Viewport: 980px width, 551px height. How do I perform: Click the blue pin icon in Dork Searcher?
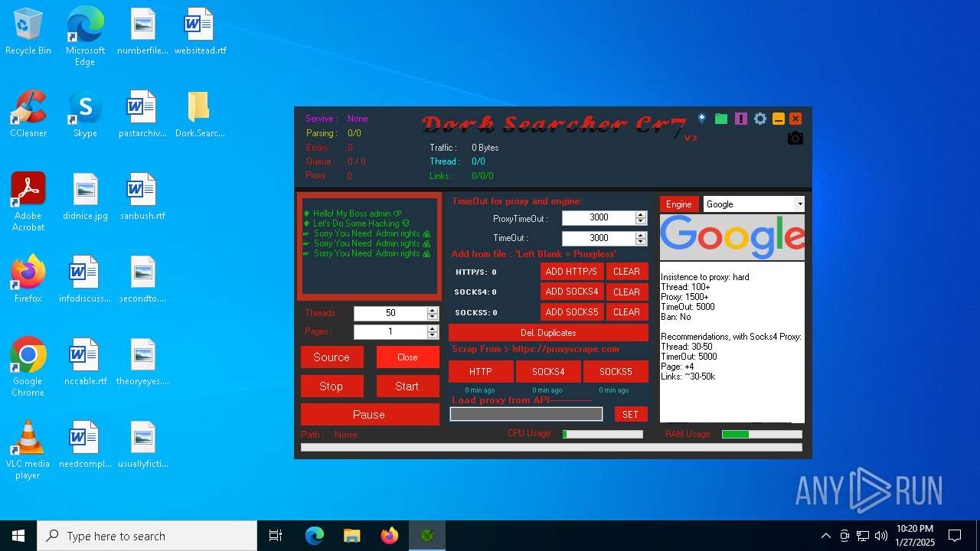(x=702, y=119)
